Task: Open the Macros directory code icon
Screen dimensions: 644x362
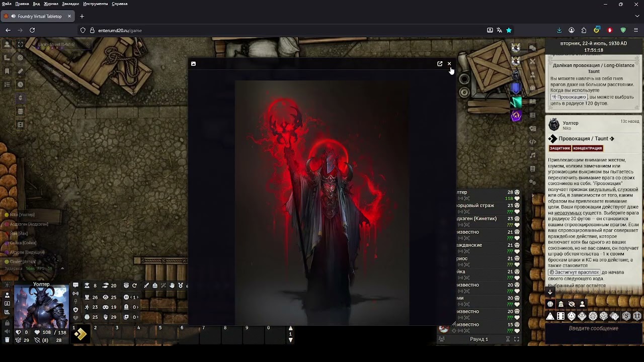Action: [533, 142]
